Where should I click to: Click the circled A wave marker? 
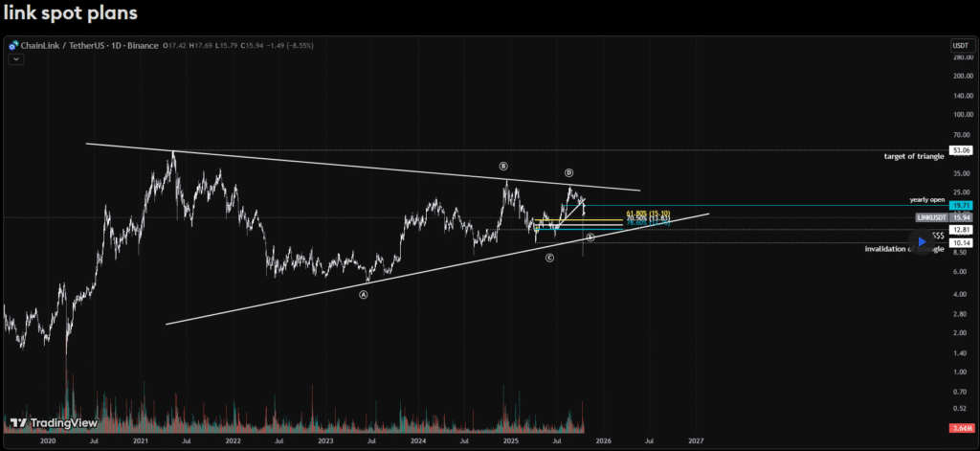coord(364,295)
